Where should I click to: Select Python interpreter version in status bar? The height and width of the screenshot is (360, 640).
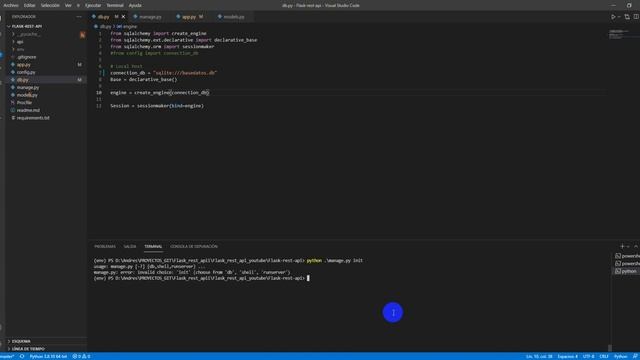tap(48, 356)
